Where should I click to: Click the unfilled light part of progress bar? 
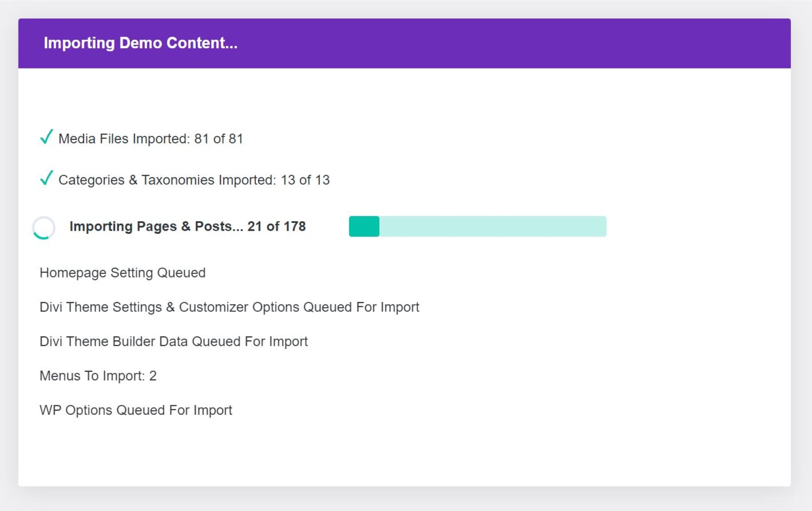tap(492, 227)
